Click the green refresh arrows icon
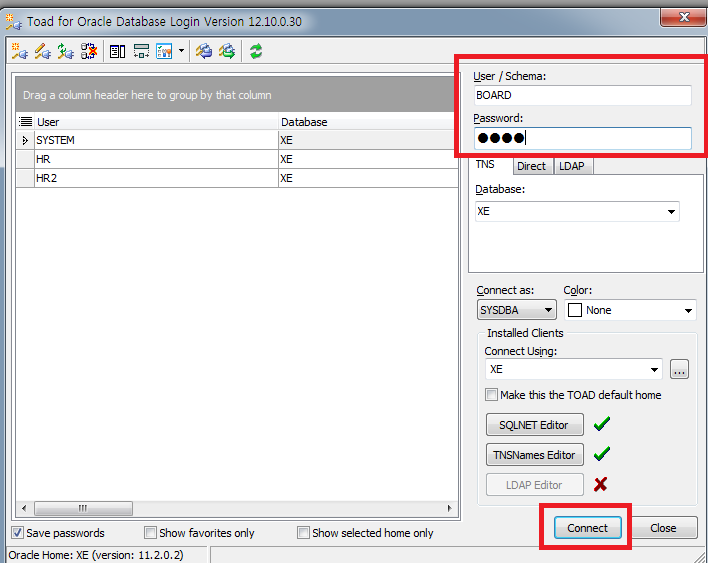The height and width of the screenshot is (563, 708). pos(256,51)
